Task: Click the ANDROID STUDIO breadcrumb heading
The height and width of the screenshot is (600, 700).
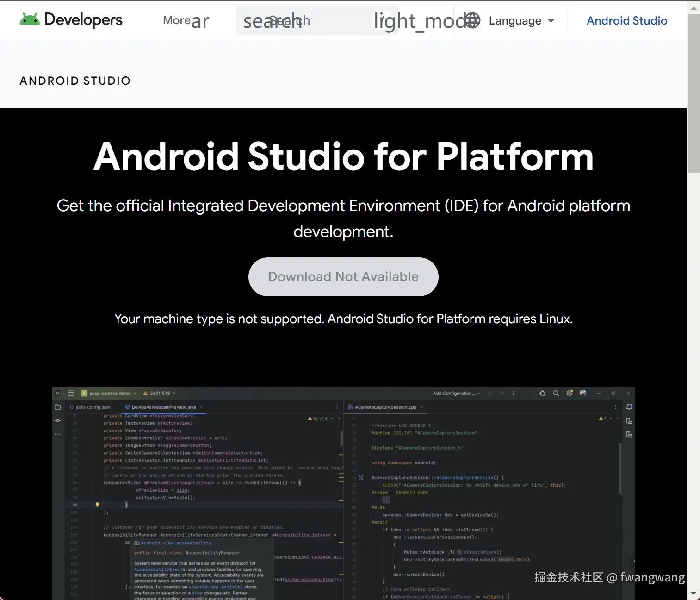Action: click(75, 81)
